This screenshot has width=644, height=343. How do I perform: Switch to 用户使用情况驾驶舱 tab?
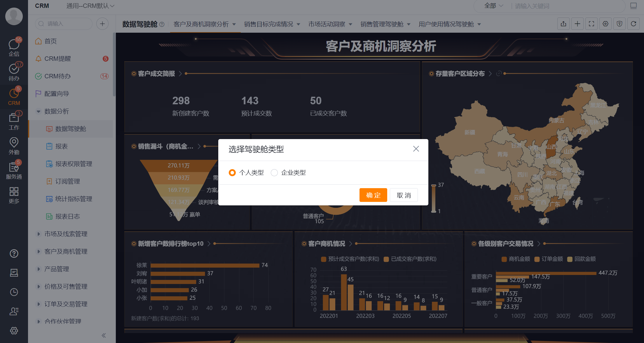point(446,24)
